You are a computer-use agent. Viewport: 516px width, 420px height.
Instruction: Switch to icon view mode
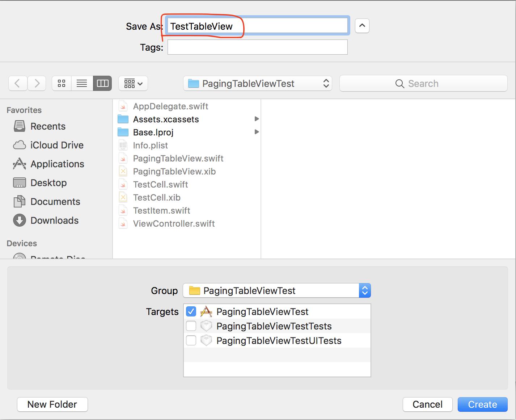pos(62,84)
